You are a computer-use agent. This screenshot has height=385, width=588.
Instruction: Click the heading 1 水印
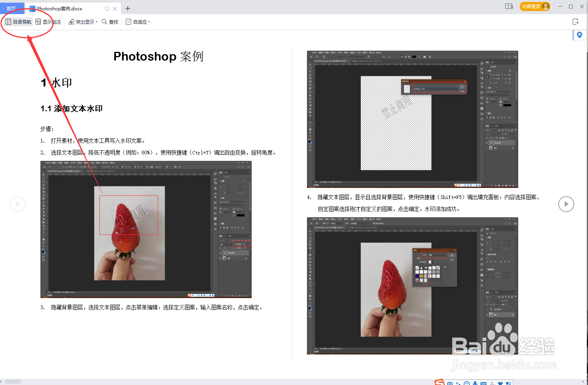pyautogui.click(x=56, y=83)
